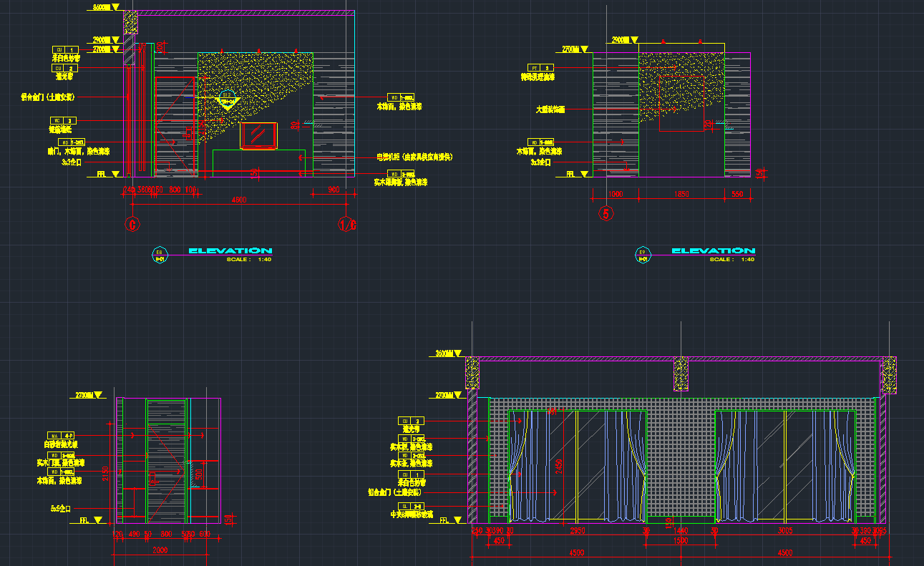Click the GL glass material tag

[x=411, y=505]
